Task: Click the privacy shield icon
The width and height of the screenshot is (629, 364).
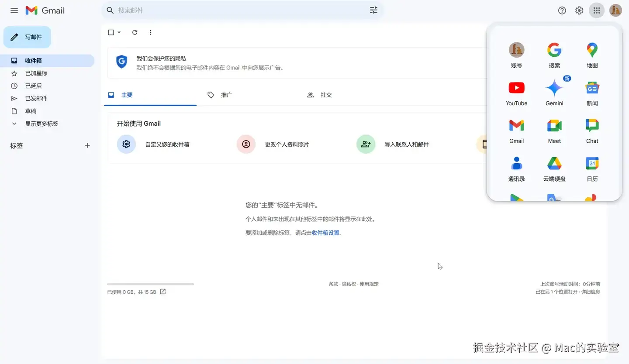Action: coord(121,62)
